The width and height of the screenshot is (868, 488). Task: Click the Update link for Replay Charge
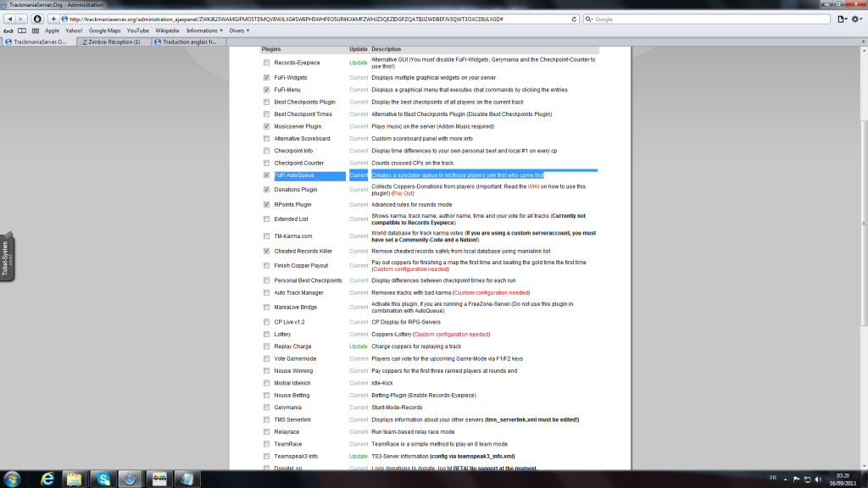click(x=359, y=347)
